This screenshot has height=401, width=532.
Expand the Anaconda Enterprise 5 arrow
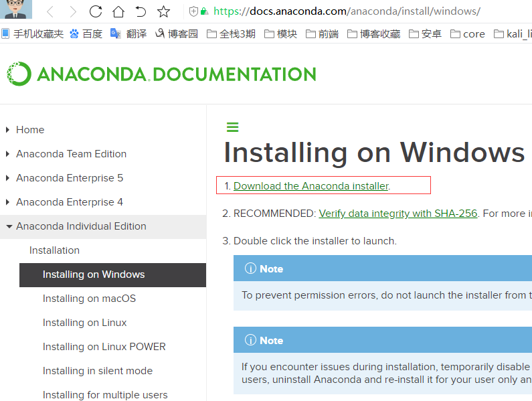[8, 178]
